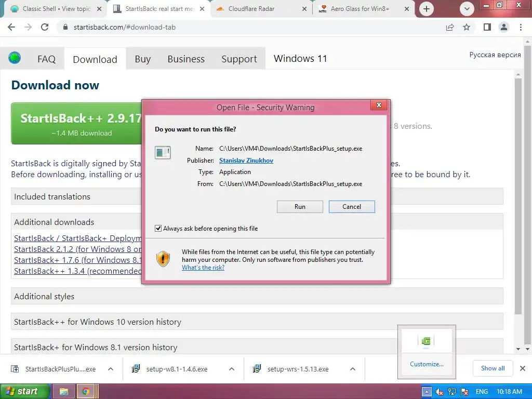Image resolution: width=532 pixels, height=399 pixels.
Task: Uncheck Always ask before opening this file
Action: click(158, 229)
